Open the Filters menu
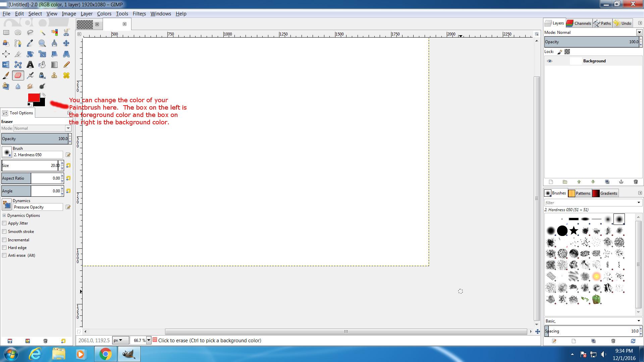 139,14
